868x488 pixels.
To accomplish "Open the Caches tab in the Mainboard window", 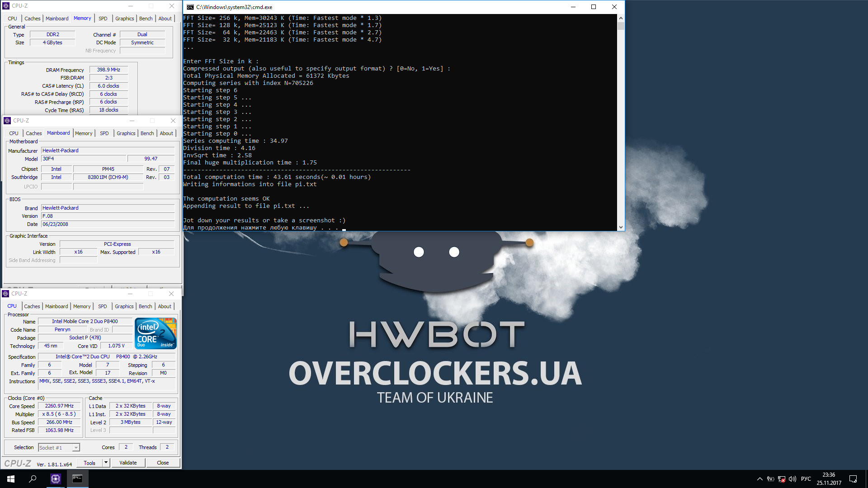I will tap(34, 133).
